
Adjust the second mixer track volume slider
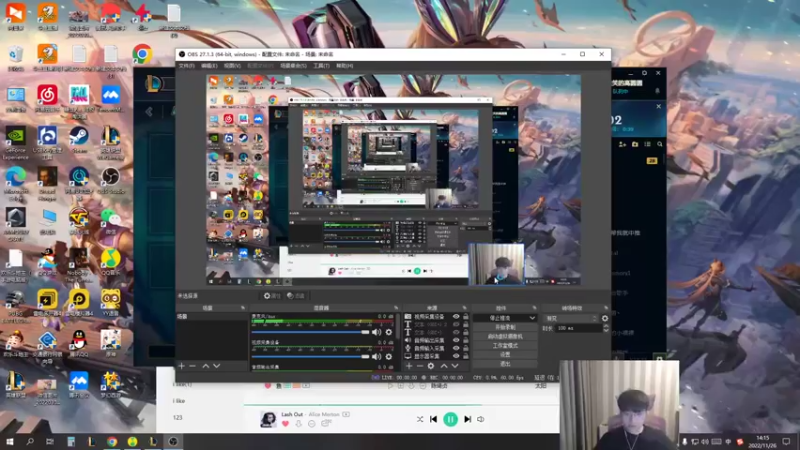[310, 357]
